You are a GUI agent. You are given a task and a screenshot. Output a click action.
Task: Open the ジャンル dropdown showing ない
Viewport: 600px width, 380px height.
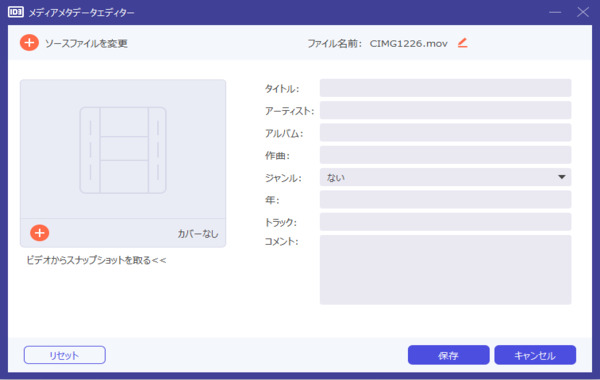pyautogui.click(x=445, y=177)
